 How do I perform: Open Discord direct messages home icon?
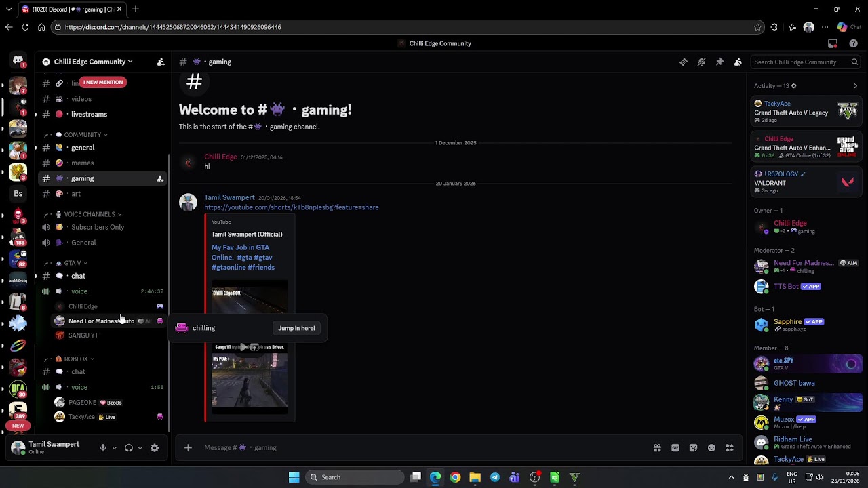click(18, 61)
